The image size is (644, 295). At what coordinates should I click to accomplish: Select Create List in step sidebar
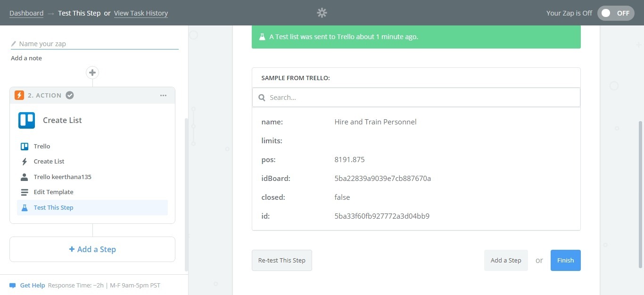point(92,161)
